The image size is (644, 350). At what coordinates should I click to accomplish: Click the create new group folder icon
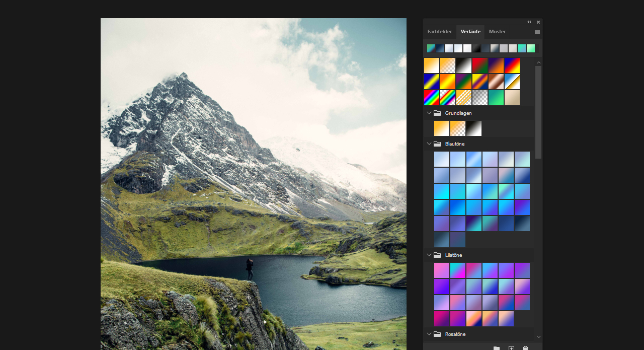point(497,347)
